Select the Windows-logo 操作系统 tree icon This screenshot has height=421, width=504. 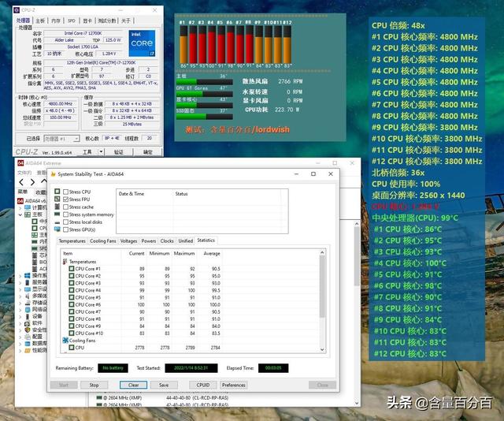pyautogui.click(x=28, y=275)
